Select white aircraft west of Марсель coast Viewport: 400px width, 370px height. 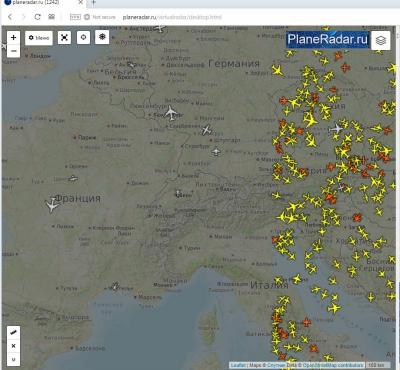tap(115, 286)
